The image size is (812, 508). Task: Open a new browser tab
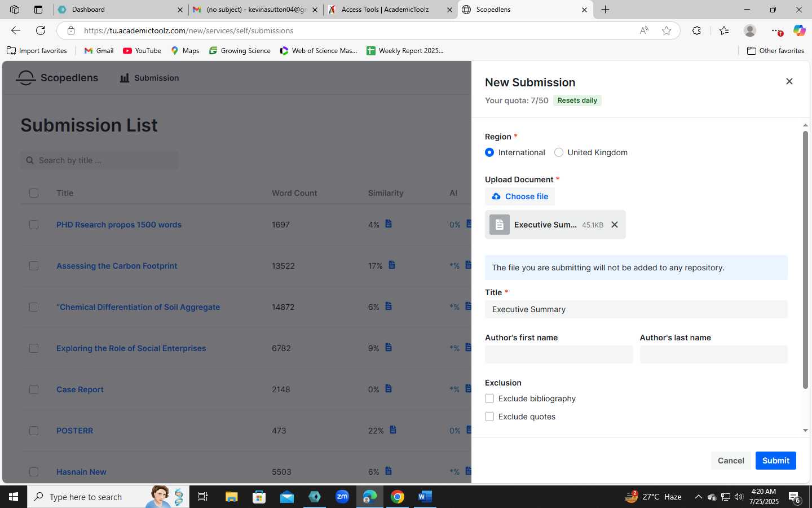(605, 10)
